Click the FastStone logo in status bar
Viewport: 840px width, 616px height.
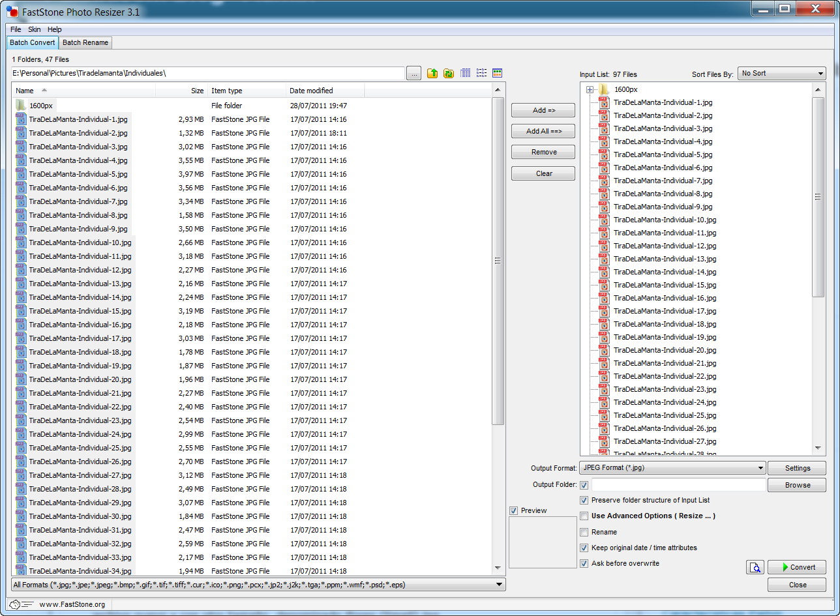pos(21,604)
